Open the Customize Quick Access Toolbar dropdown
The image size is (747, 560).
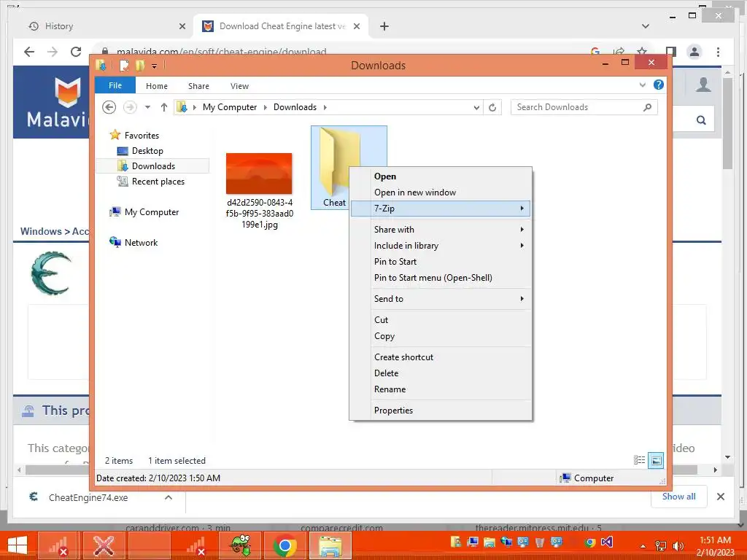pyautogui.click(x=155, y=66)
